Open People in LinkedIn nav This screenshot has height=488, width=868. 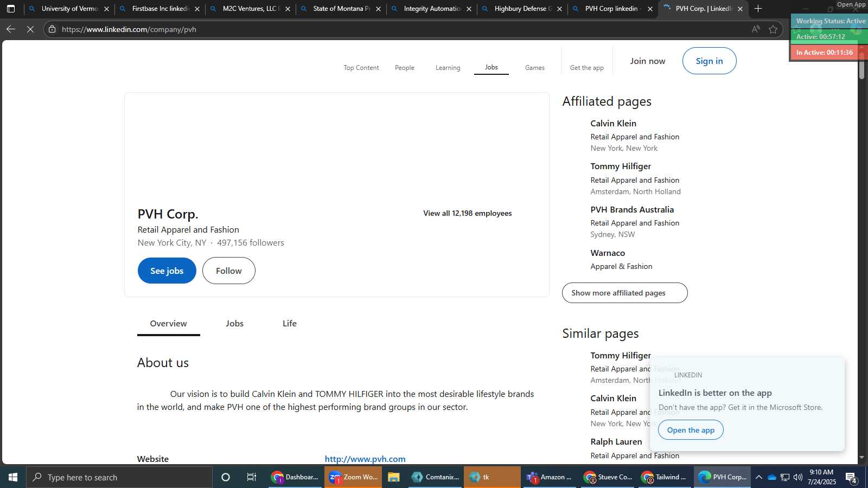[405, 68]
